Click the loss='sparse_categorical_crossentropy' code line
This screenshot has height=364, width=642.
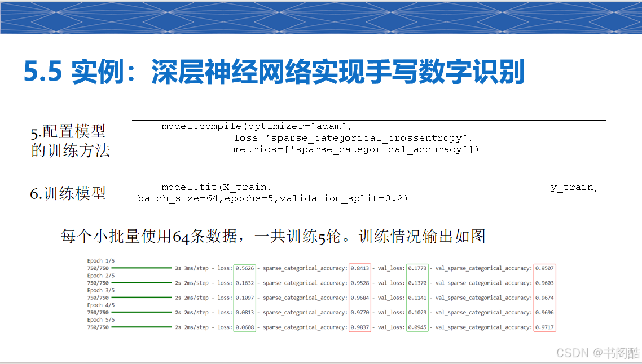pos(353,138)
